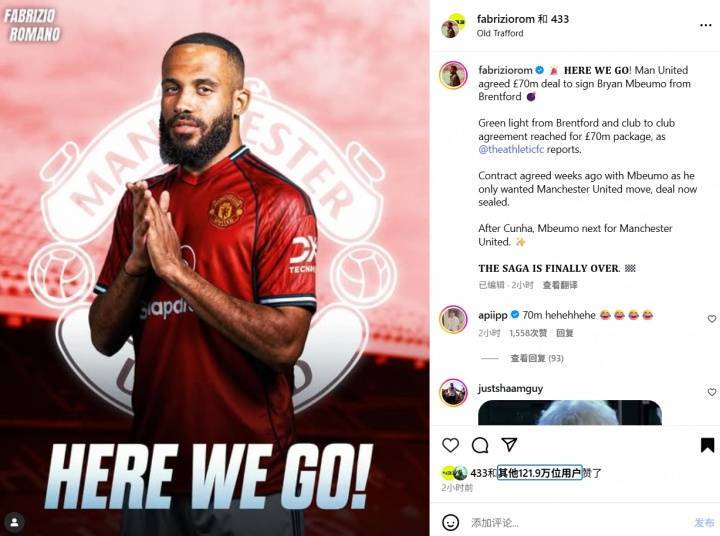Expand the 93 replies under apiipp comment
Viewport: 720px width, 536px height.
point(537,358)
